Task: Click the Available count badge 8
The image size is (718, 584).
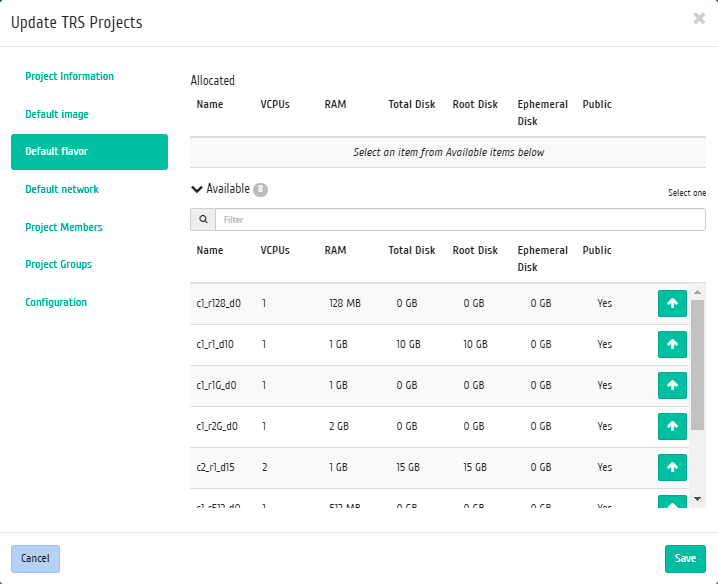Action: pyautogui.click(x=260, y=189)
